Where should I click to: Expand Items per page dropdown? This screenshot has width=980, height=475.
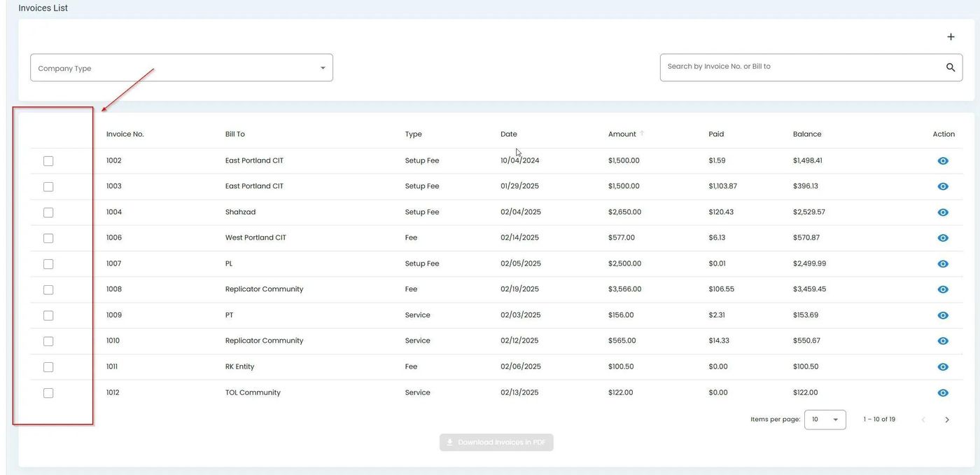pos(825,420)
